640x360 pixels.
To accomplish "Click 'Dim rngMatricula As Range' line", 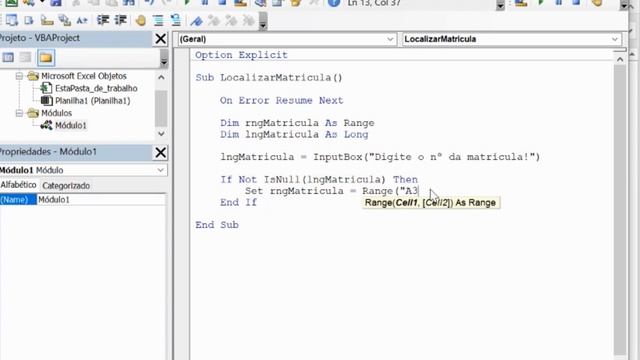I will click(297, 123).
